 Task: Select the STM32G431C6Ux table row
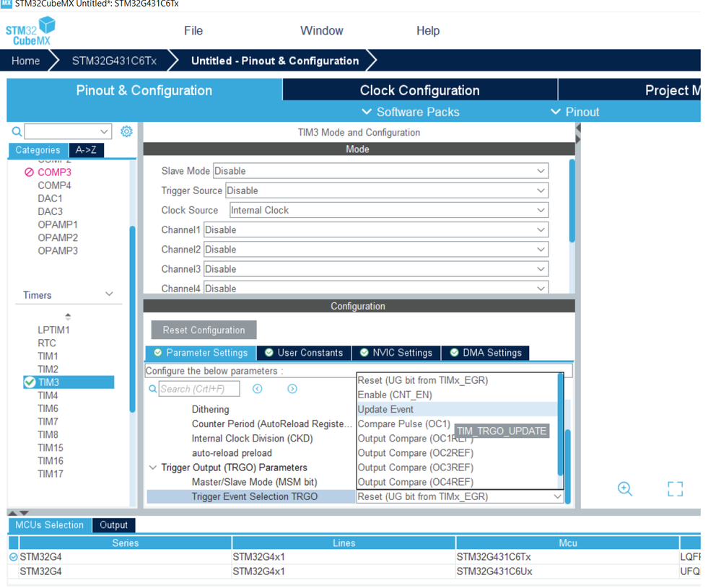click(354, 571)
